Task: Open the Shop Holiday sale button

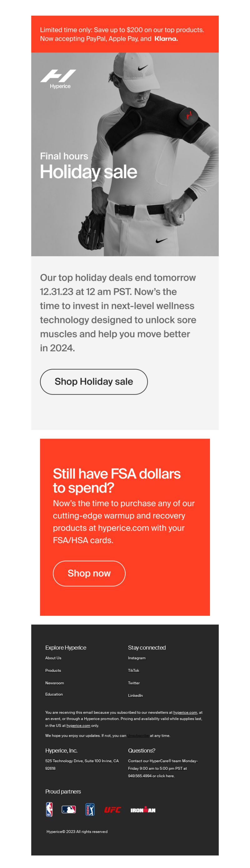Action: [x=94, y=382]
